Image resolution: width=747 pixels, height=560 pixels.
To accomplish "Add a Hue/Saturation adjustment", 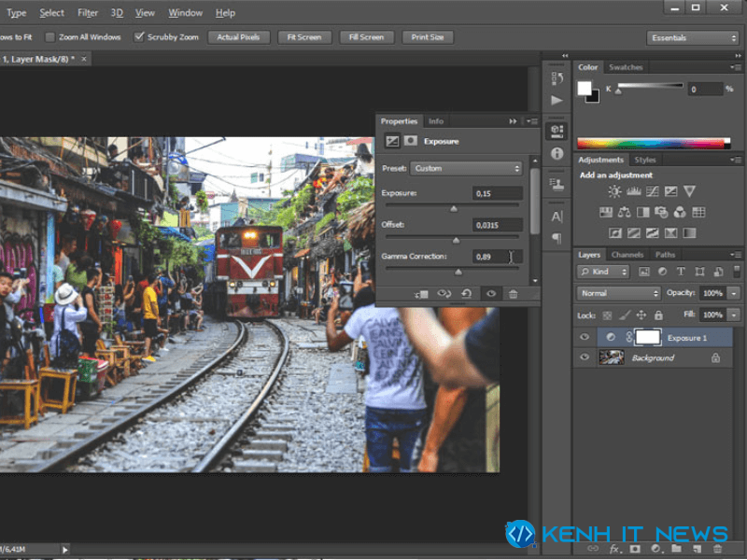I will click(x=605, y=213).
